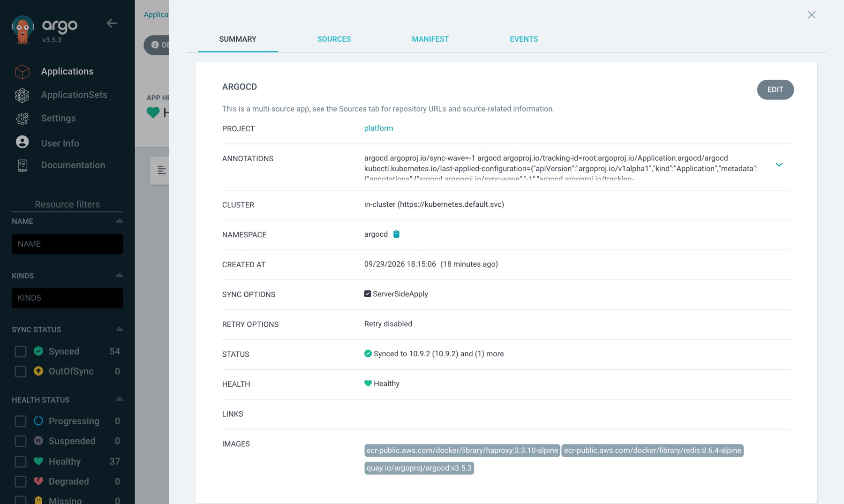Tick the OutOfSync filter checkbox
Image resolution: width=844 pixels, height=504 pixels.
click(20, 371)
